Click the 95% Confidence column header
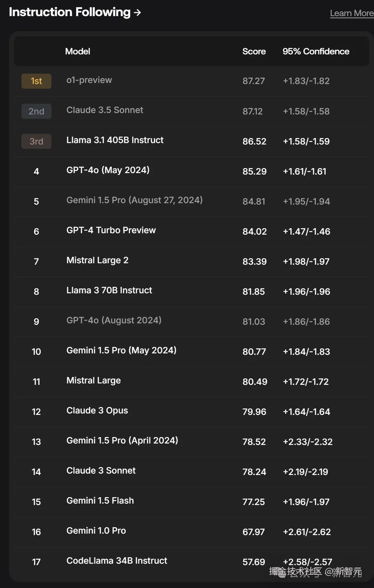Screen dimensions: 374x588 (316, 52)
